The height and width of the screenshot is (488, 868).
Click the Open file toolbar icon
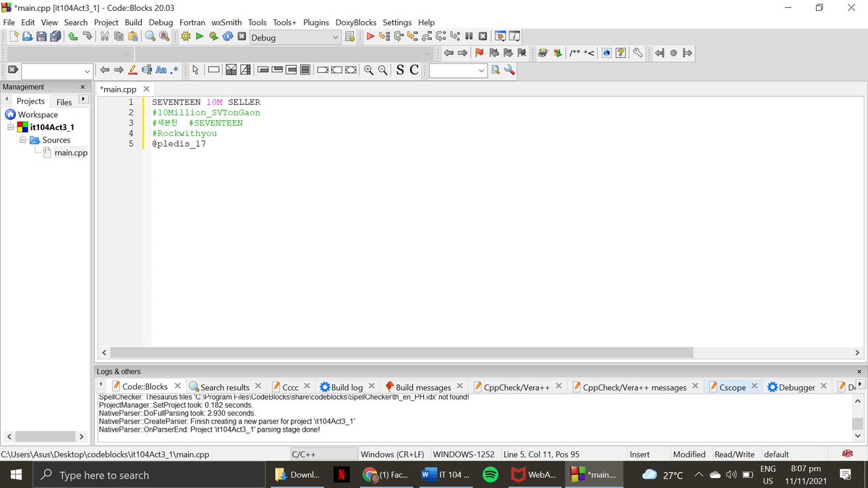(27, 37)
